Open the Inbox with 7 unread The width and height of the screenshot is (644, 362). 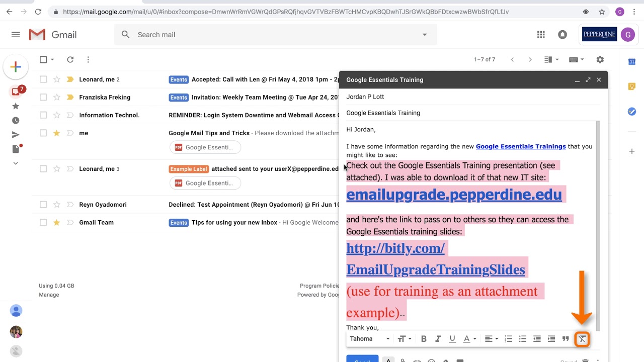click(x=17, y=91)
